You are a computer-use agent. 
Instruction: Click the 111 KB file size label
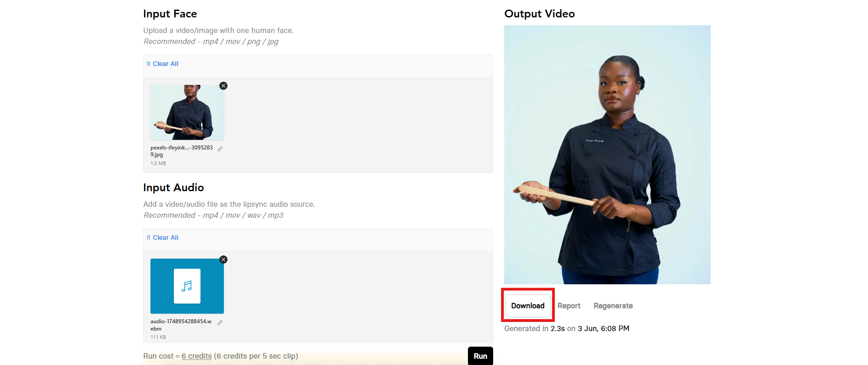click(x=158, y=337)
